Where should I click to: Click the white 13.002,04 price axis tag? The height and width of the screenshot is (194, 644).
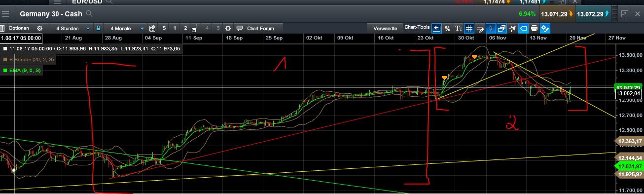click(x=628, y=93)
